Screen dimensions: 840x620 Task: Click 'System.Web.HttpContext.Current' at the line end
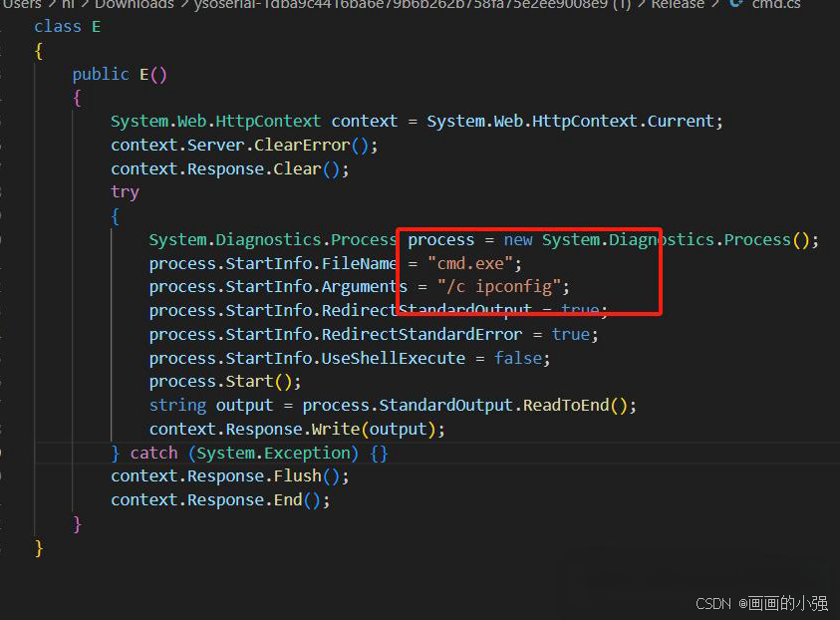[571, 121]
